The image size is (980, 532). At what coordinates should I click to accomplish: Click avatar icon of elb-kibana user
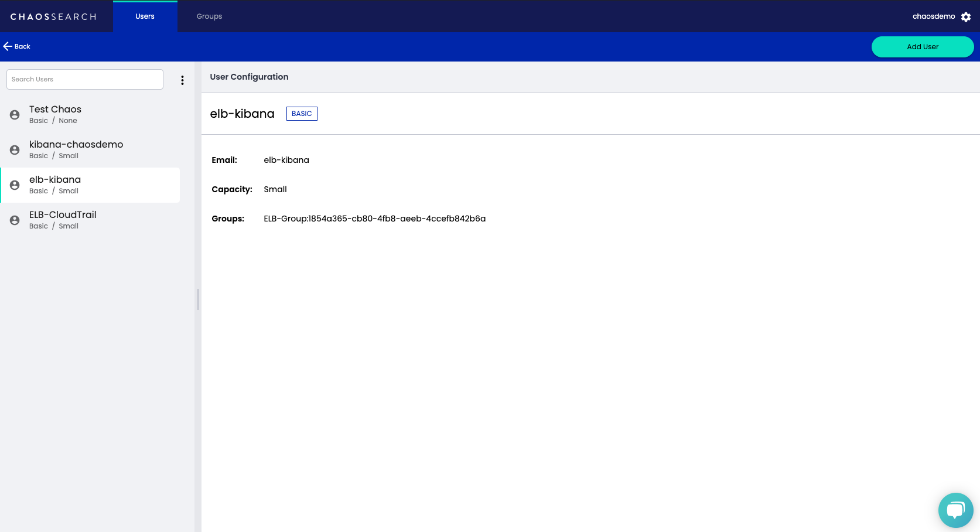pos(15,185)
